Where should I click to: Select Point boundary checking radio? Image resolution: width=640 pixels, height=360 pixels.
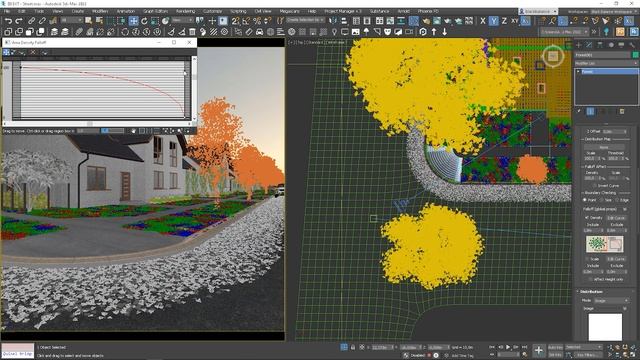click(x=585, y=200)
